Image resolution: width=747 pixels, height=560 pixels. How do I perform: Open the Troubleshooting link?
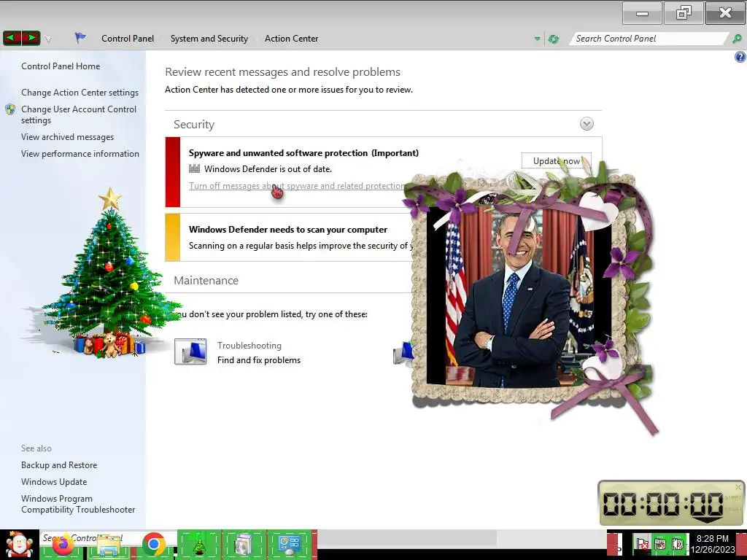[x=249, y=346]
